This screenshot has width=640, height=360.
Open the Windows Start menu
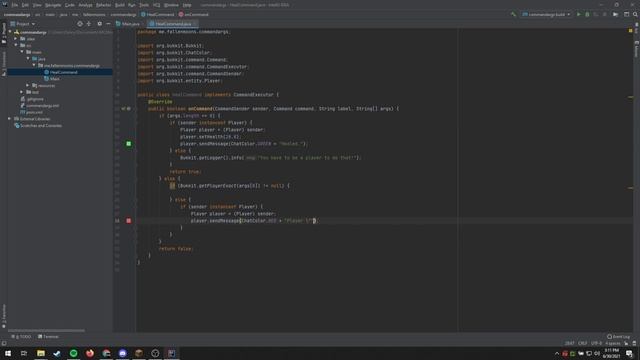point(8,353)
